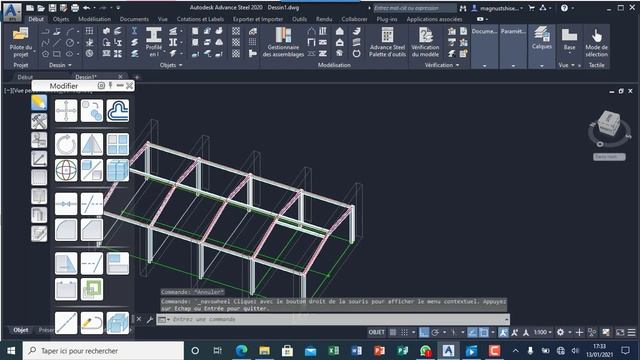Viewport: 640px width, 360px height.
Task: Switch to Exporter et Importer tab
Action: point(258,19)
